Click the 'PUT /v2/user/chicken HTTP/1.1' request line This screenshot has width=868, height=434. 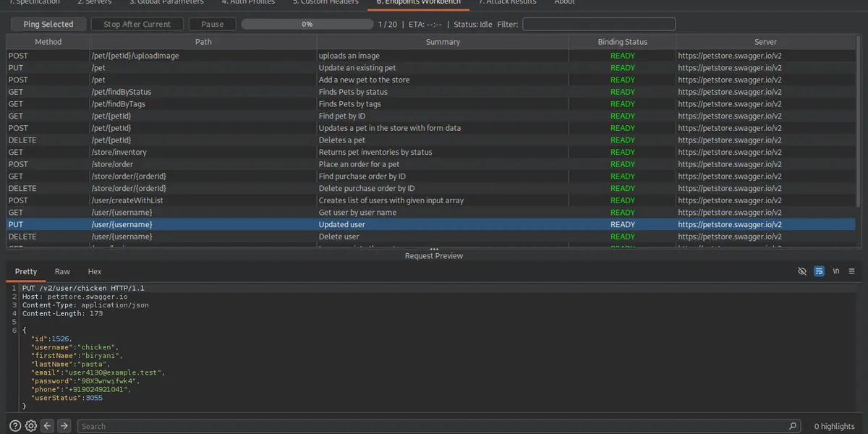(83, 288)
